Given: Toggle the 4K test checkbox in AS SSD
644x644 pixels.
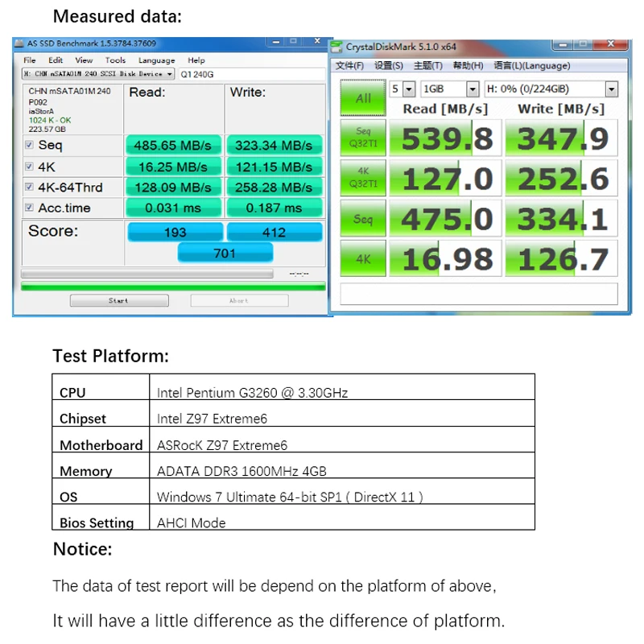Looking at the screenshot, I should (29, 167).
